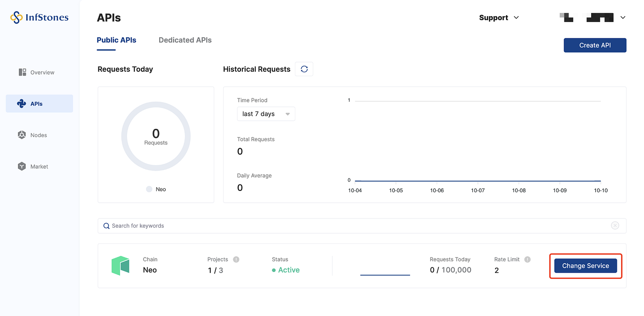The height and width of the screenshot is (316, 644).
Task: Click the Requests Today heading
Action: click(125, 69)
